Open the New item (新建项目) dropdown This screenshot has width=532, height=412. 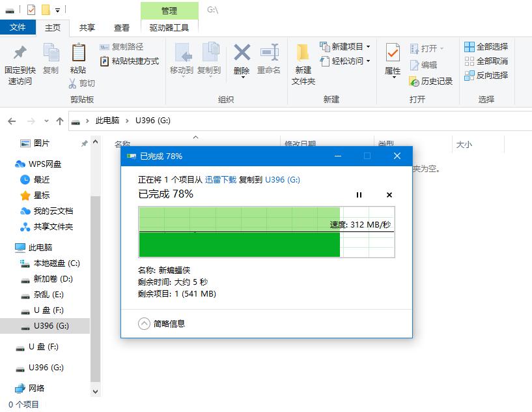[x=344, y=46]
